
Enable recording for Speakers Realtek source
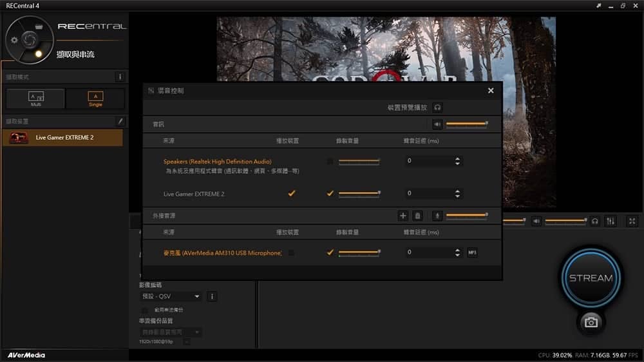330,162
